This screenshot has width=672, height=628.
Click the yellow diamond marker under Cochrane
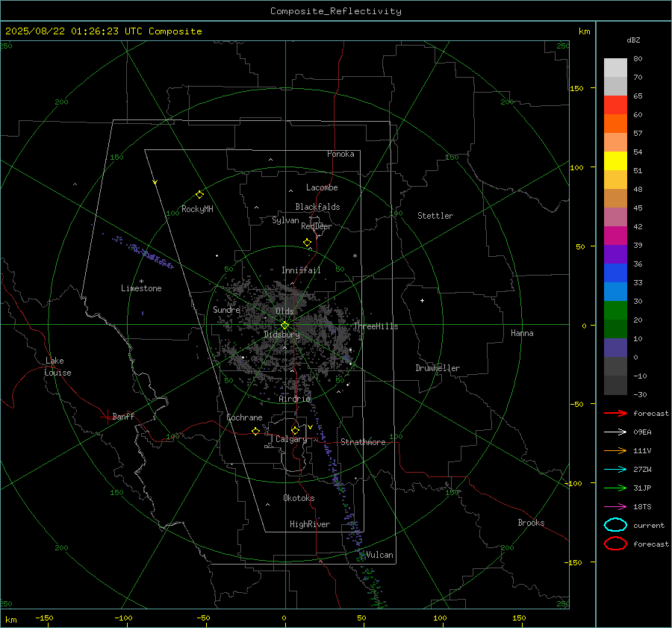[256, 431]
